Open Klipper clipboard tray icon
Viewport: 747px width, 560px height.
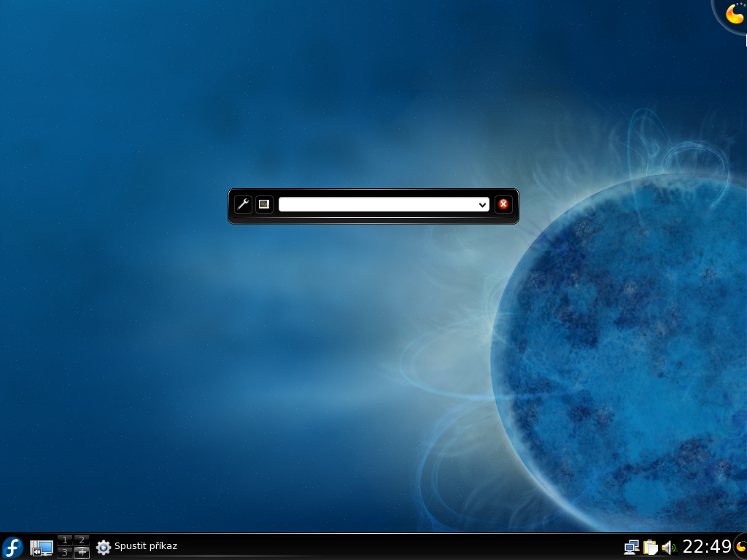point(650,547)
